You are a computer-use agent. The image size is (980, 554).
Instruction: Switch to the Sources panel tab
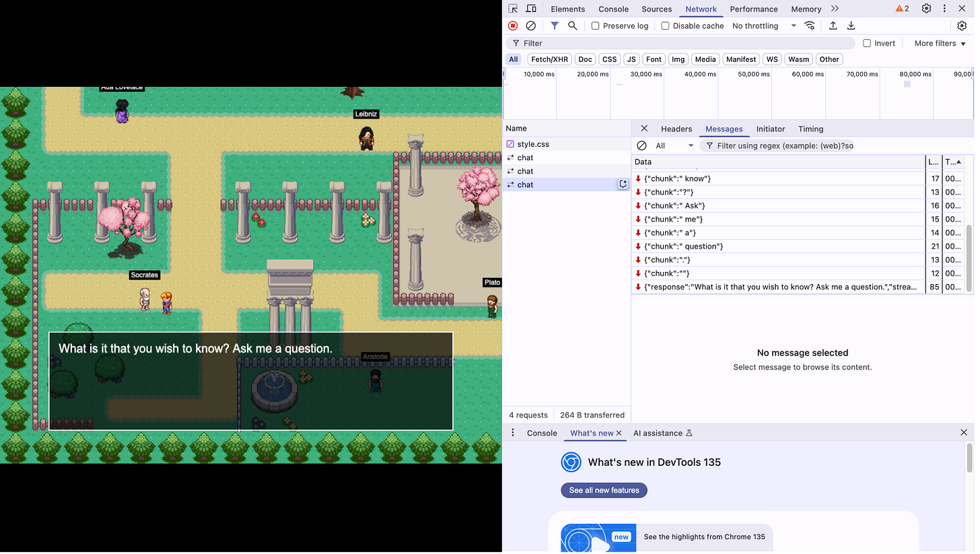coord(656,9)
